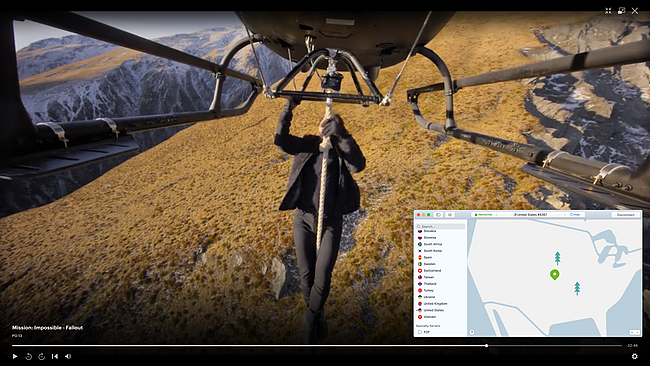
Task: Mute the video volume
Action: (68, 356)
